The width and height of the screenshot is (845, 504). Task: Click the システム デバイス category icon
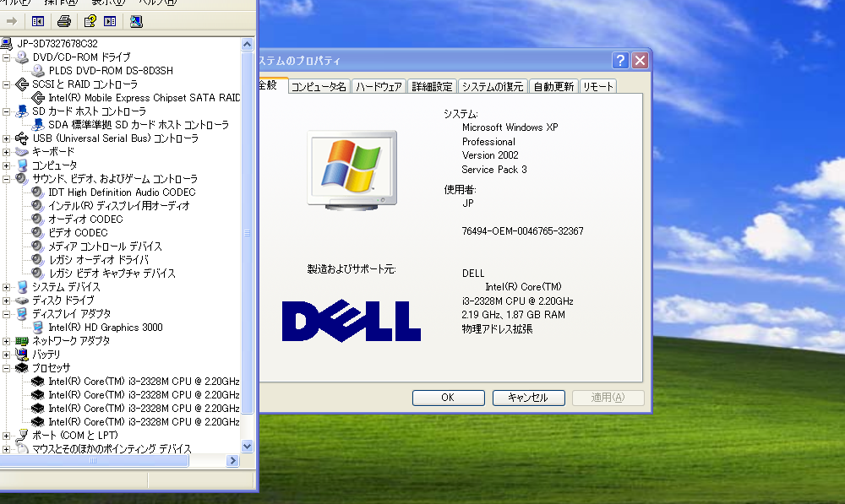tap(22, 286)
